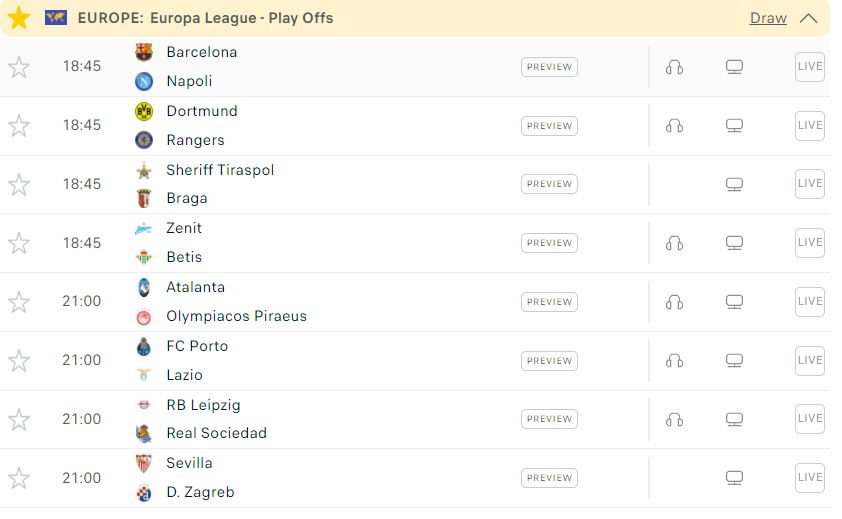This screenshot has height=519, width=842.
Task: Open the PREVIEW for Atalanta vs Olympiacos Piraeus
Action: [x=549, y=302]
